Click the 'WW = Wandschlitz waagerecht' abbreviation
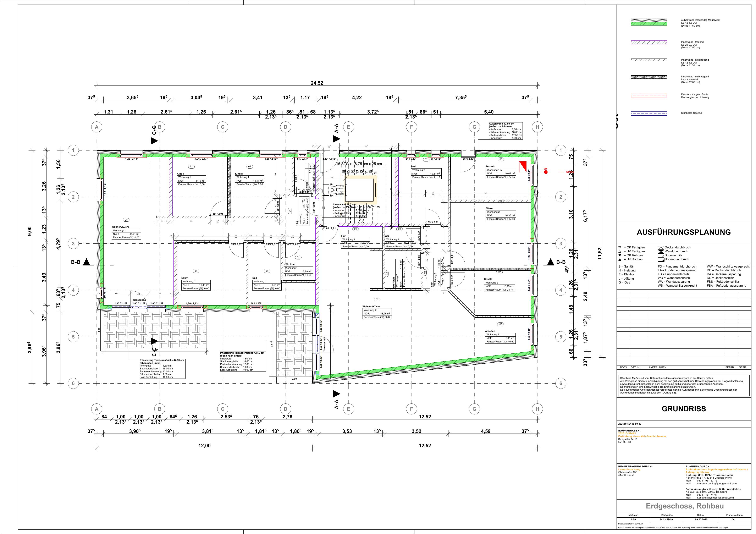This screenshot has width=756, height=534. pyautogui.click(x=728, y=266)
